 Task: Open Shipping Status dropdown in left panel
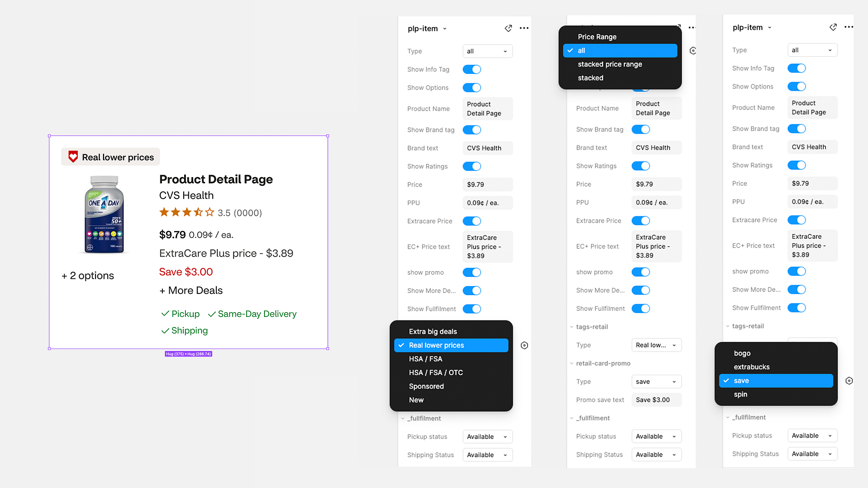[x=488, y=455]
